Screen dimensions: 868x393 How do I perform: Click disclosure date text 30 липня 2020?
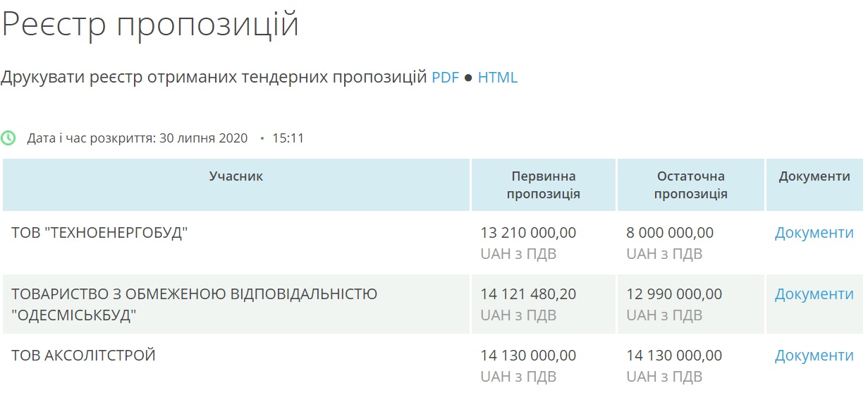pyautogui.click(x=204, y=138)
